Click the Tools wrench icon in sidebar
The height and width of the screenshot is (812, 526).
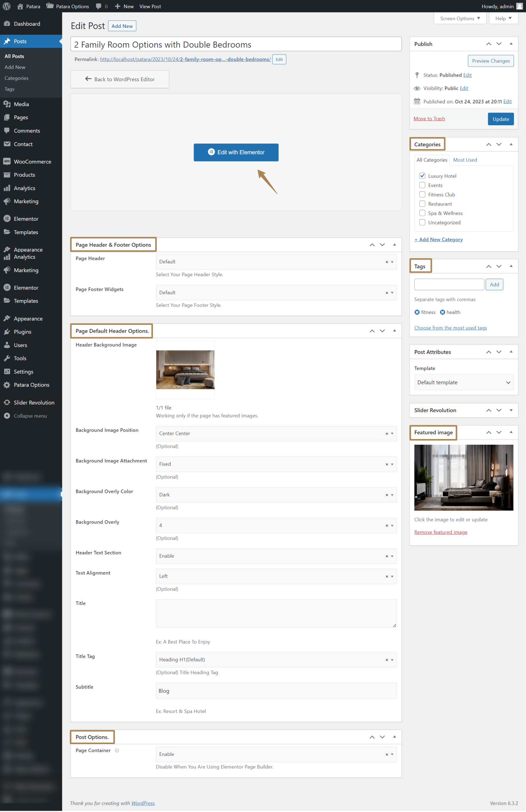click(7, 358)
